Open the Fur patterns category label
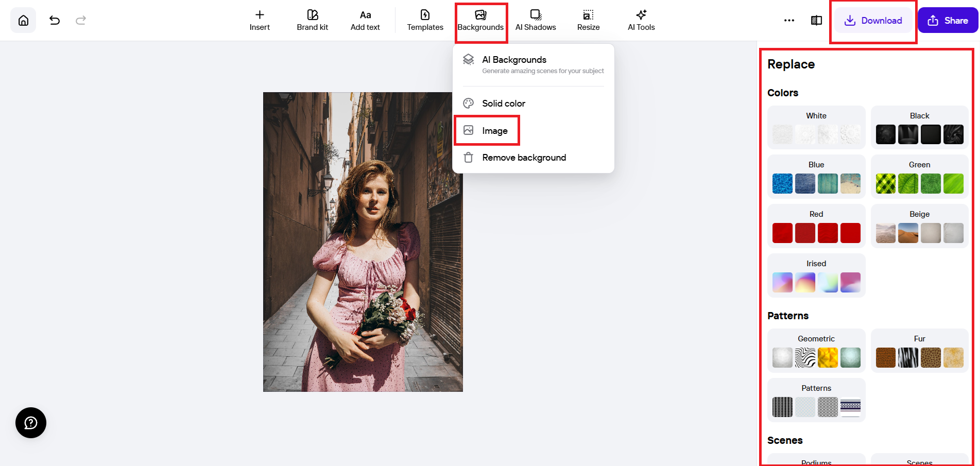Image resolution: width=980 pixels, height=466 pixels. pos(920,339)
